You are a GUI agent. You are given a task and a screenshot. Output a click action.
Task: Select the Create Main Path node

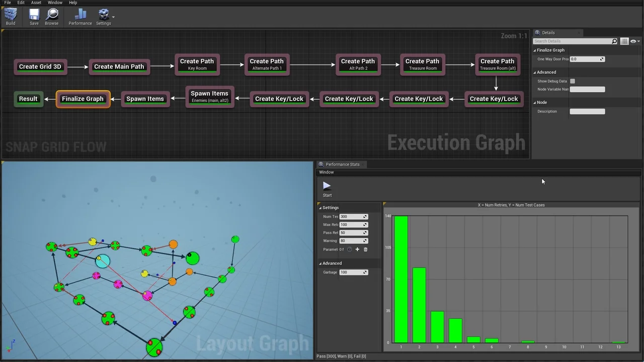coord(119,67)
